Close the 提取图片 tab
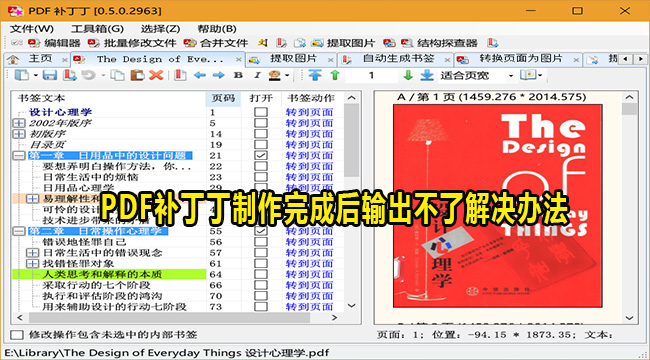 pos(330,60)
